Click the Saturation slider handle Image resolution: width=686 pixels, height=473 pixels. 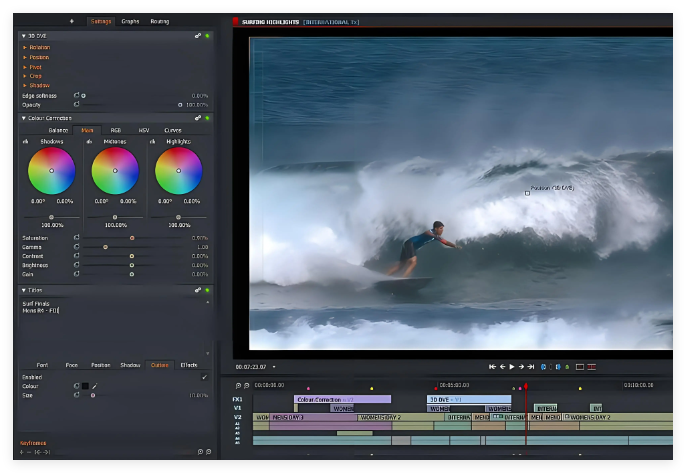point(132,238)
